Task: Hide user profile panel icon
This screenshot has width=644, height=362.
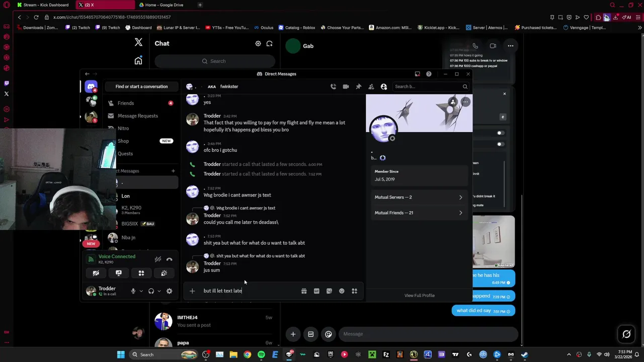Action: (384, 86)
